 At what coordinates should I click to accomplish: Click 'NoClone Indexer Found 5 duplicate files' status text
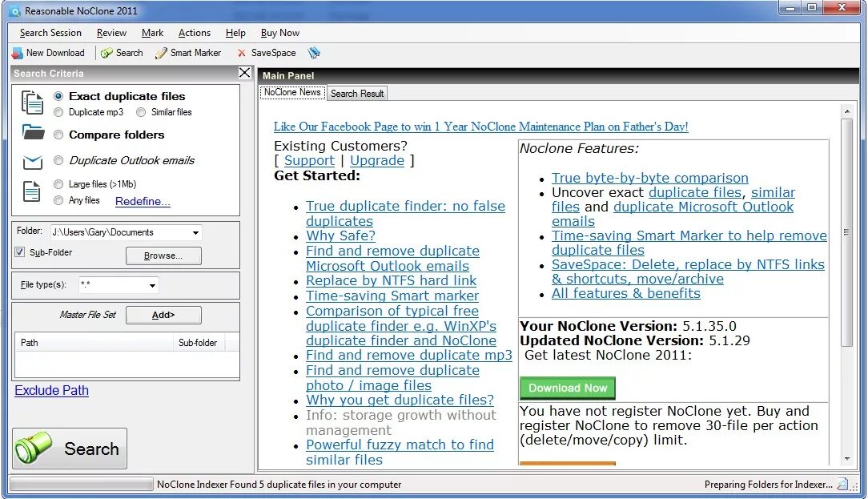pyautogui.click(x=279, y=485)
